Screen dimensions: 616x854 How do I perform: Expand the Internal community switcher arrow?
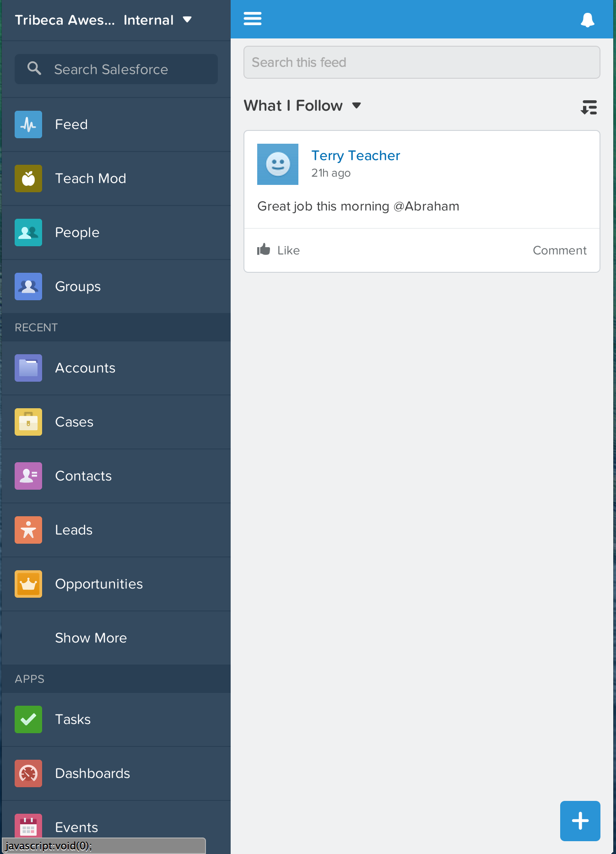pyautogui.click(x=187, y=20)
